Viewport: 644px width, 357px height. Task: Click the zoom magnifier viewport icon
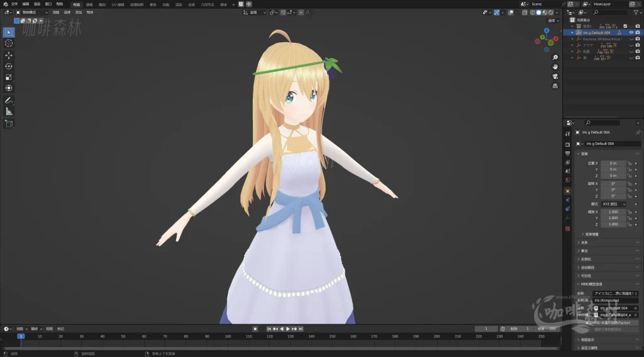[555, 57]
